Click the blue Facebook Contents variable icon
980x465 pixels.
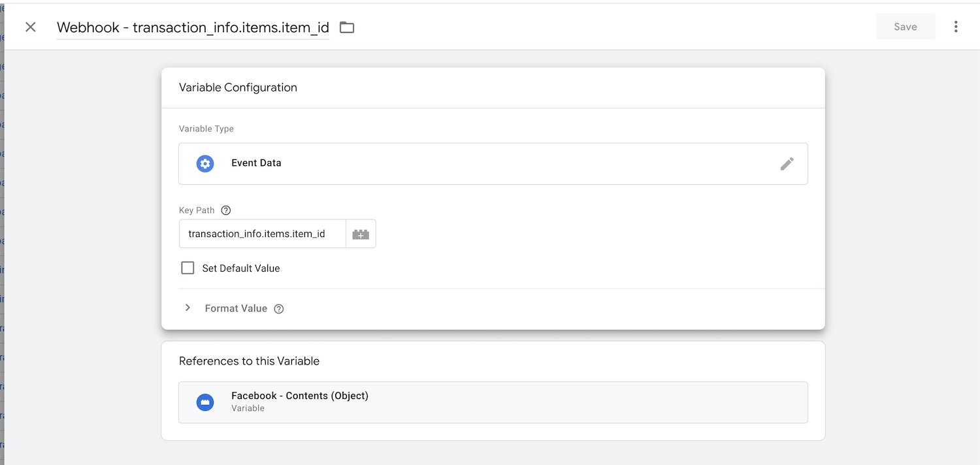click(205, 402)
